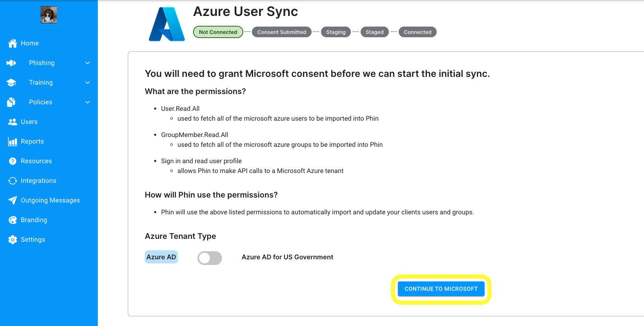Click the Azure logo icon
This screenshot has height=326, width=644.
point(167,24)
